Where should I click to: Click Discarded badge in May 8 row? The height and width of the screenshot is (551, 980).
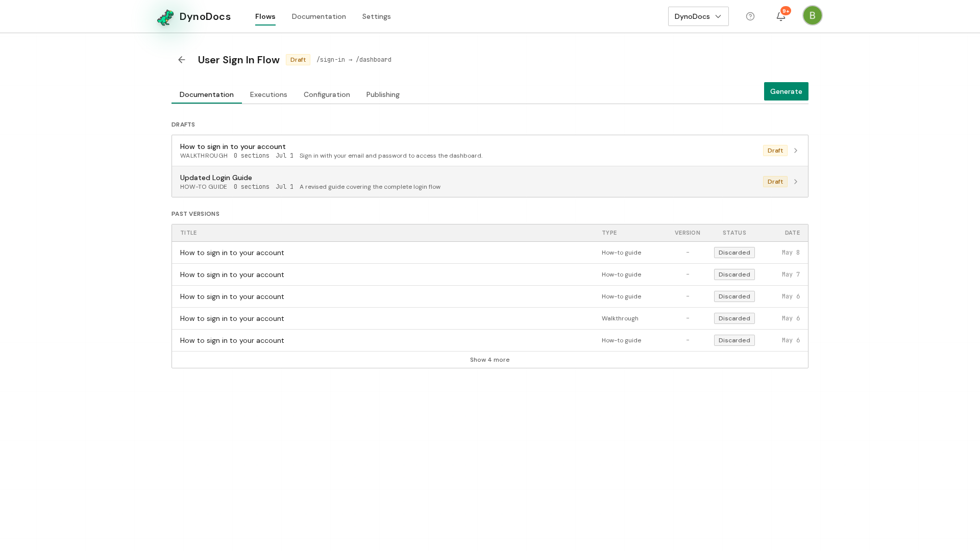pos(734,253)
